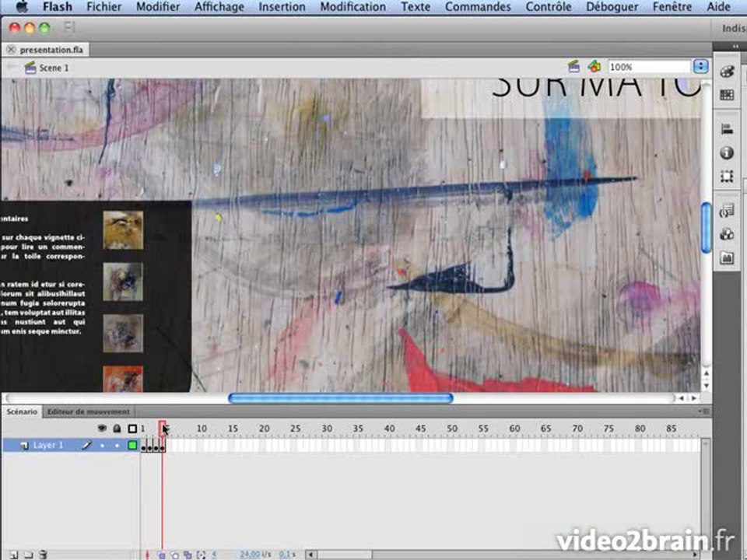Open the Swatches panel grid icon
This screenshot has height=560, width=747.
(x=727, y=95)
